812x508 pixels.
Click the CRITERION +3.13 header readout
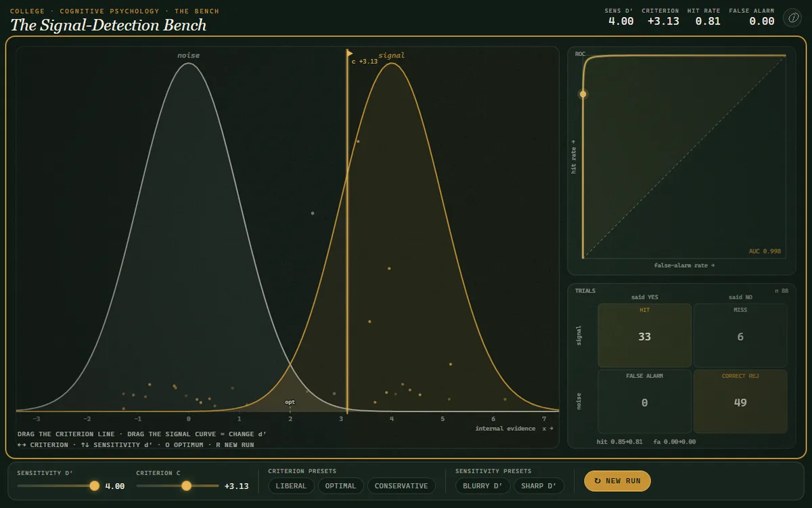[x=660, y=17]
